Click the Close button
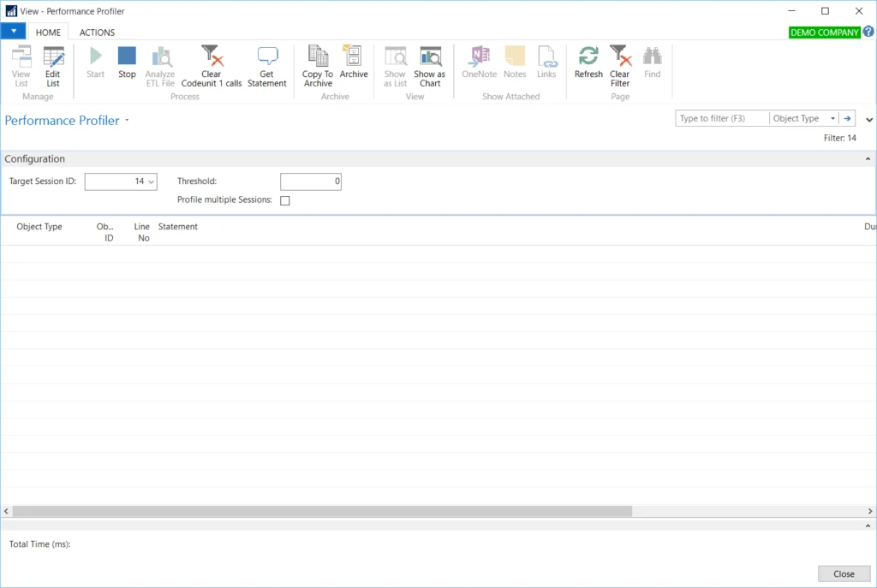This screenshot has width=877, height=588. point(844,573)
